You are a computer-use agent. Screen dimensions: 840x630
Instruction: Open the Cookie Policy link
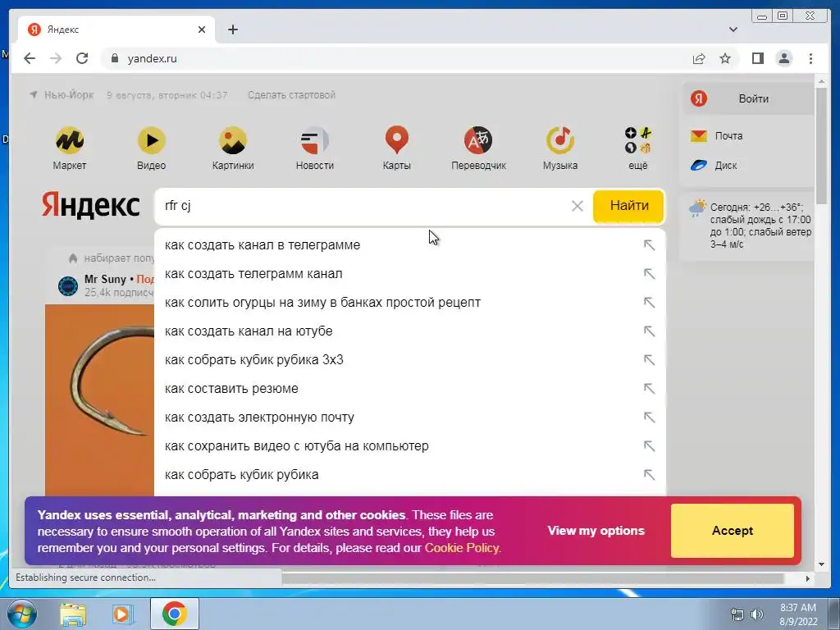tap(462, 548)
